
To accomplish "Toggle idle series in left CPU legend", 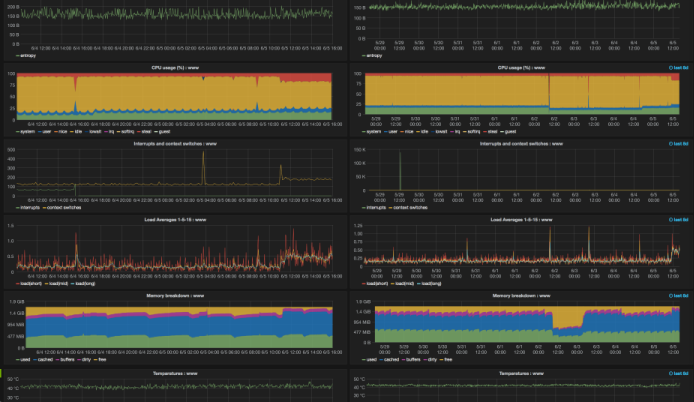I will [76, 131].
